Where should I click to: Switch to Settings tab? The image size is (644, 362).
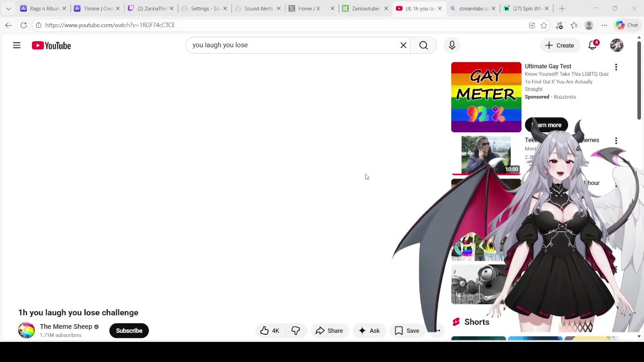[x=204, y=9]
